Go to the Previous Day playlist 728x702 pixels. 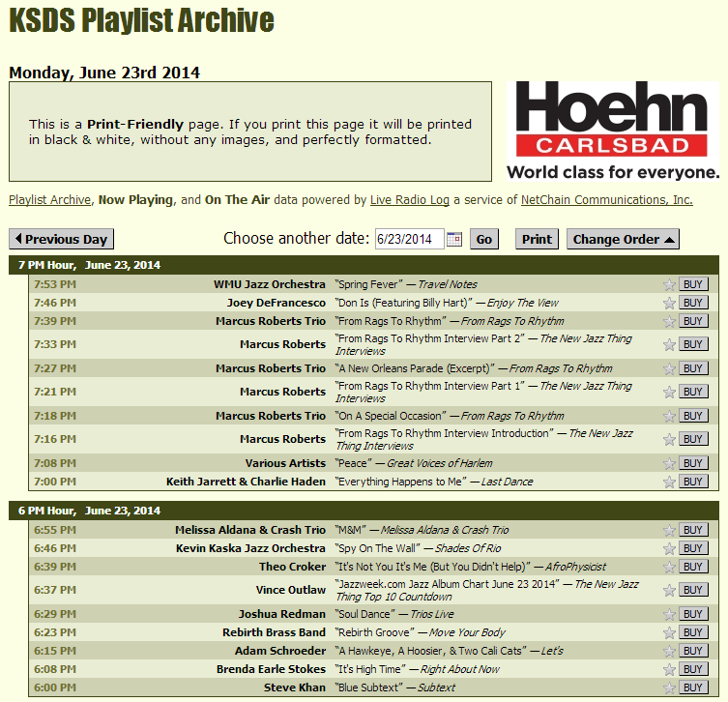click(61, 239)
